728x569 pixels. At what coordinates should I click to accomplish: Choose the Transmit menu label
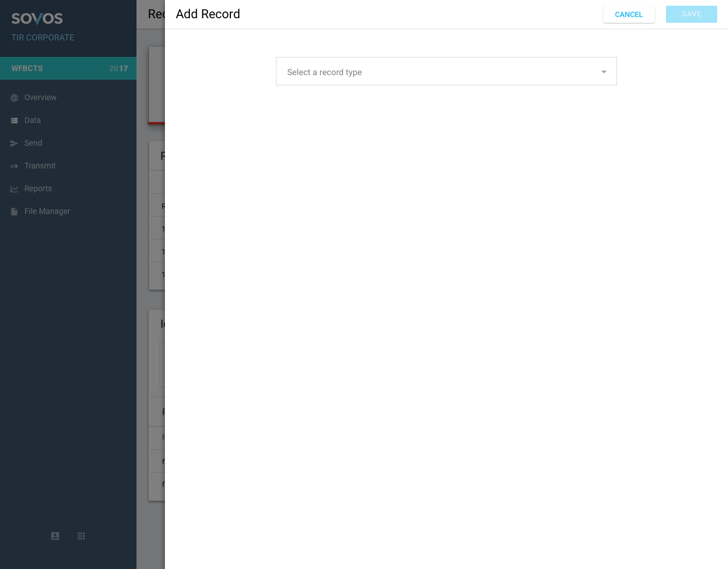pos(40,166)
